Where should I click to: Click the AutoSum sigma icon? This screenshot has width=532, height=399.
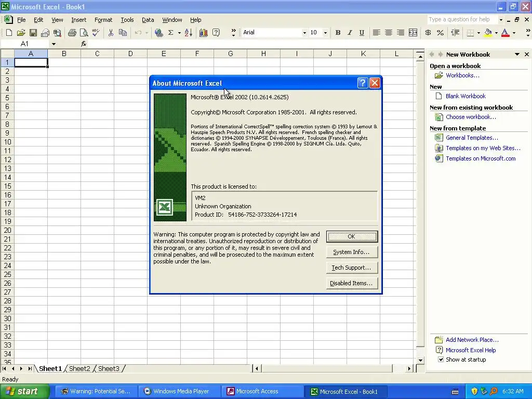pos(170,33)
